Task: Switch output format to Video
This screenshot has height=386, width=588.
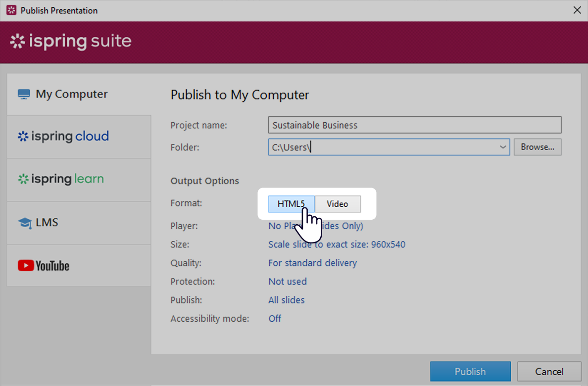Action: click(338, 204)
